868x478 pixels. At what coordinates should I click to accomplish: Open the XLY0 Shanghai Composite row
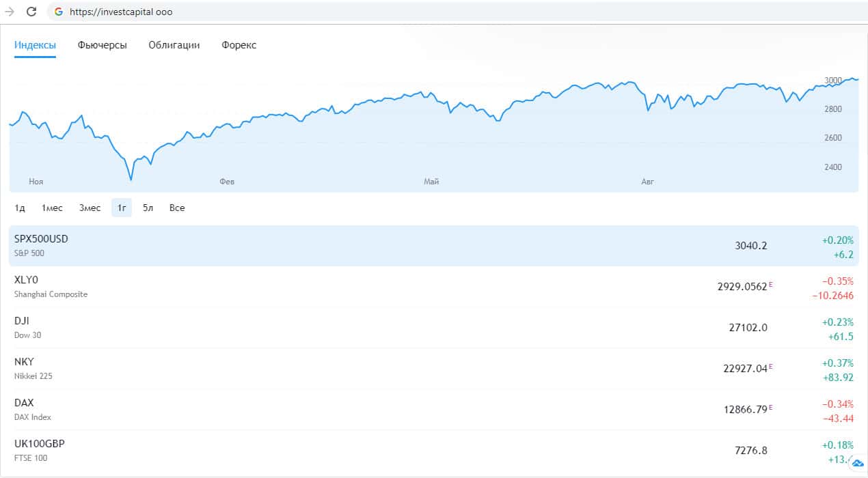[433, 287]
